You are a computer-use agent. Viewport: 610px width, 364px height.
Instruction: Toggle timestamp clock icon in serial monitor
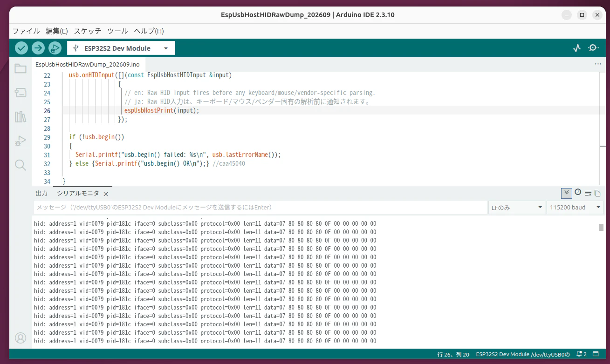(x=578, y=192)
